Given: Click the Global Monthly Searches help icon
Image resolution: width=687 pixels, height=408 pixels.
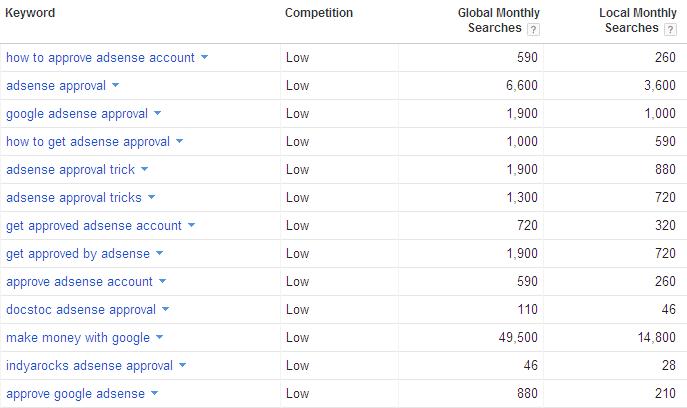Looking at the screenshot, I should click(x=533, y=29).
